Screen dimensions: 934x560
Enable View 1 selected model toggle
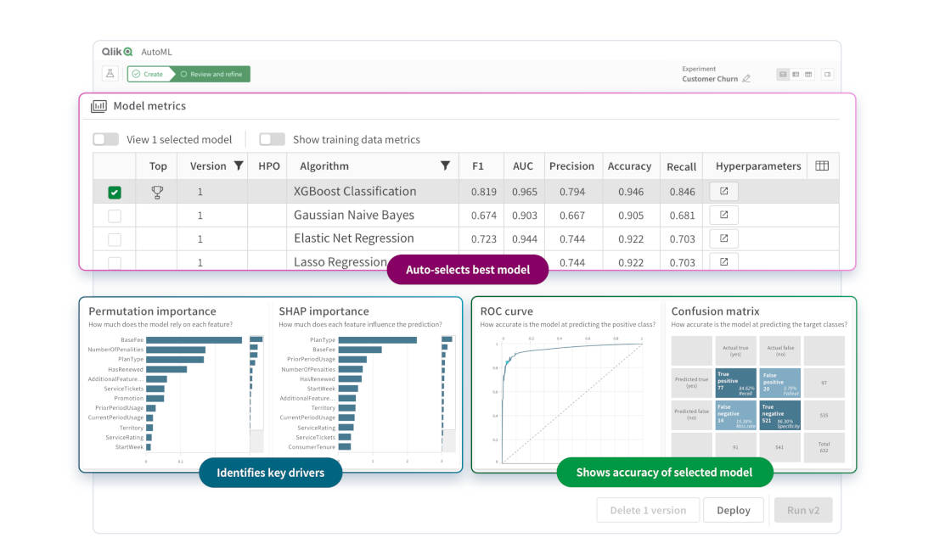click(104, 139)
